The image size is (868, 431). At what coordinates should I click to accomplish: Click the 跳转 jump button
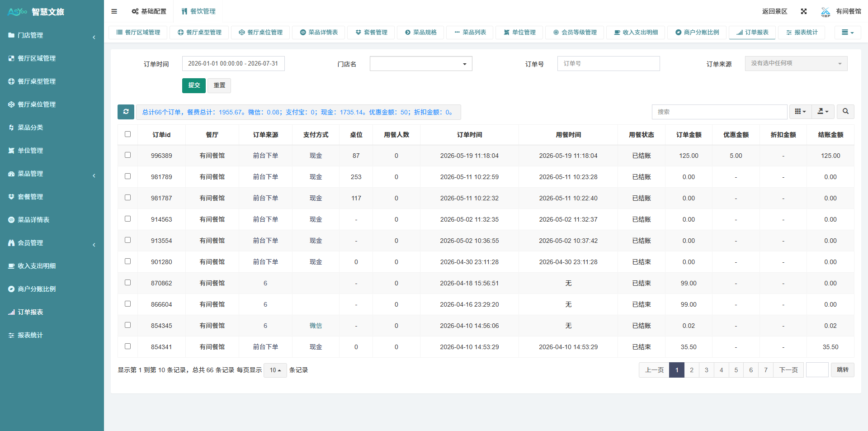tap(842, 370)
